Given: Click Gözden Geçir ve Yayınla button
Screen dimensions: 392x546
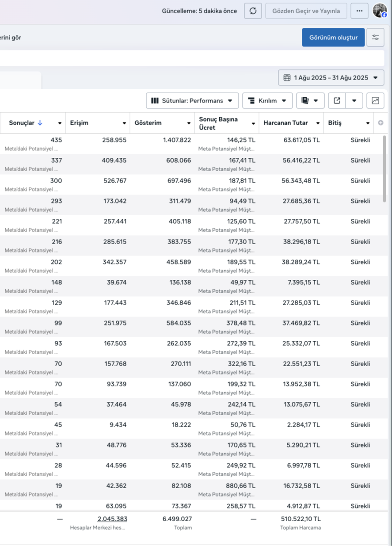Looking at the screenshot, I should (x=306, y=11).
